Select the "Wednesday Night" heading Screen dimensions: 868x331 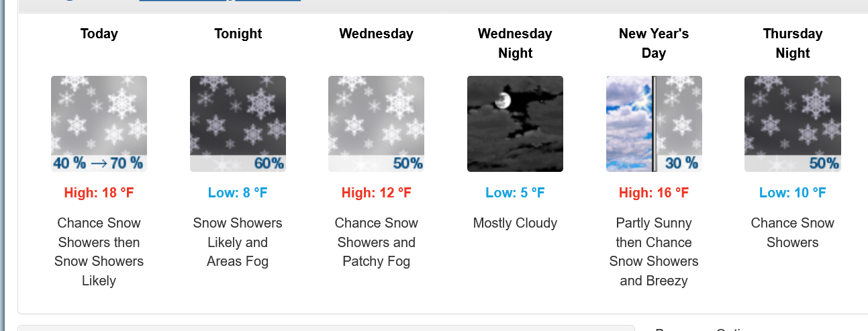(x=515, y=43)
